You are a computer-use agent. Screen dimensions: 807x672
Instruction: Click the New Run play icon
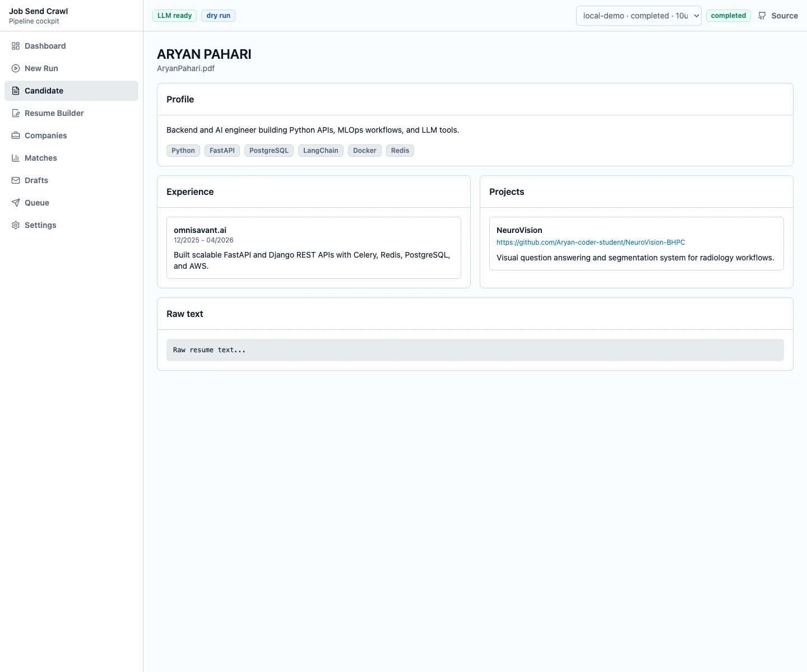point(16,68)
